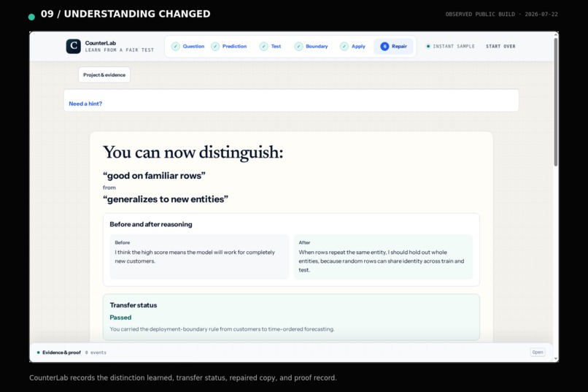Open the Project & evidence panel
This screenshot has height=392, width=588.
pos(104,75)
